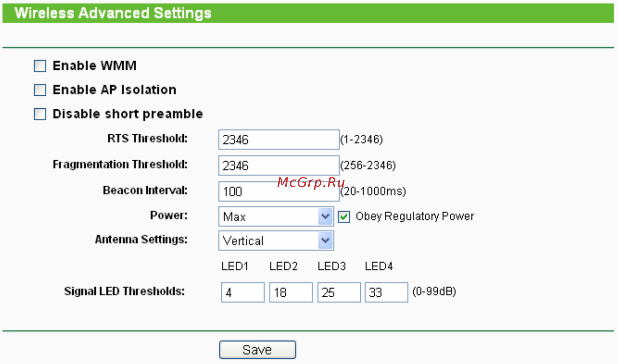Click the '(0-99dB)' range hint
The width and height of the screenshot is (618, 364).
(434, 292)
